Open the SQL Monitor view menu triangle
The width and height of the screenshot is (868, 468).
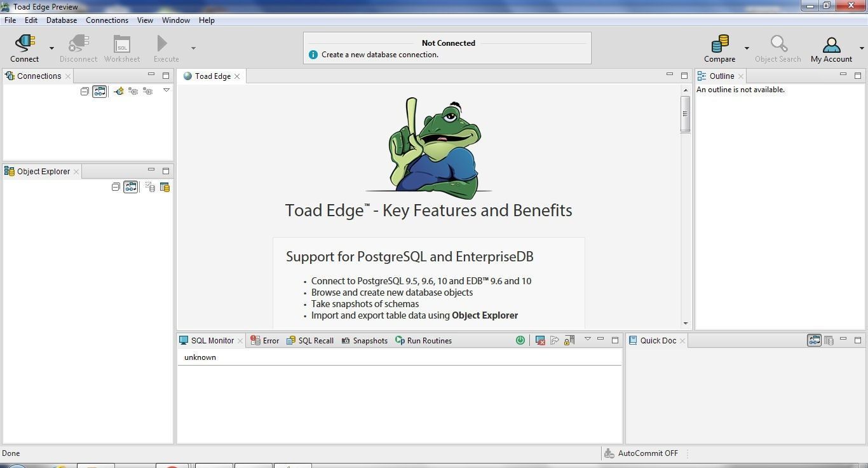point(587,339)
